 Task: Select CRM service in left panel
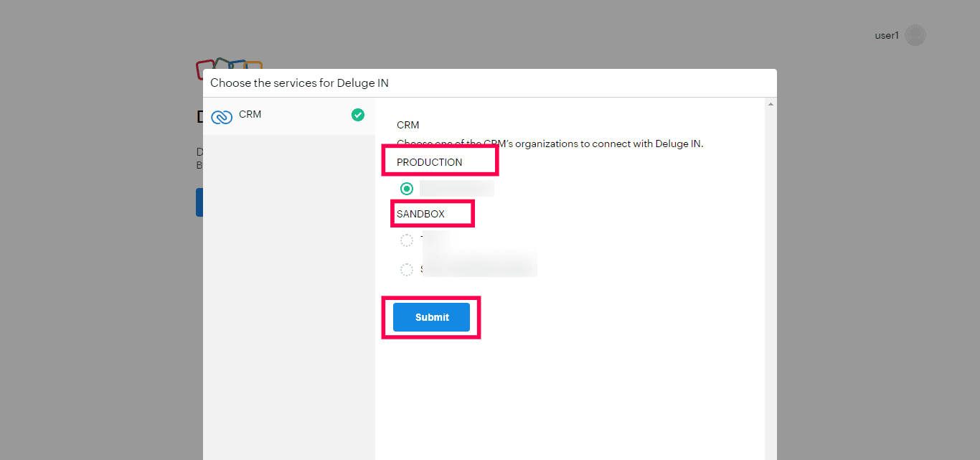click(289, 115)
